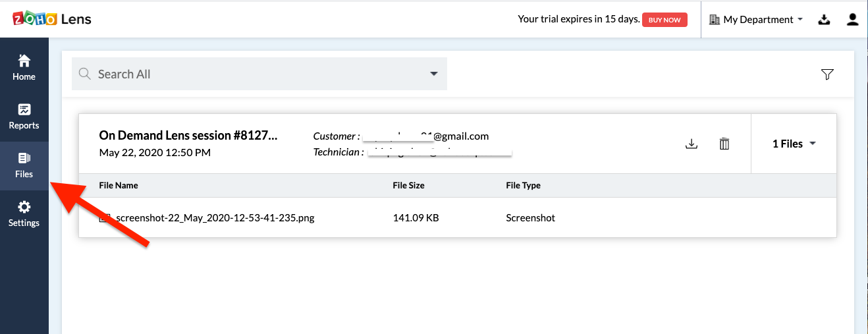Click the File Size column header
The width and height of the screenshot is (868, 334).
[408, 185]
